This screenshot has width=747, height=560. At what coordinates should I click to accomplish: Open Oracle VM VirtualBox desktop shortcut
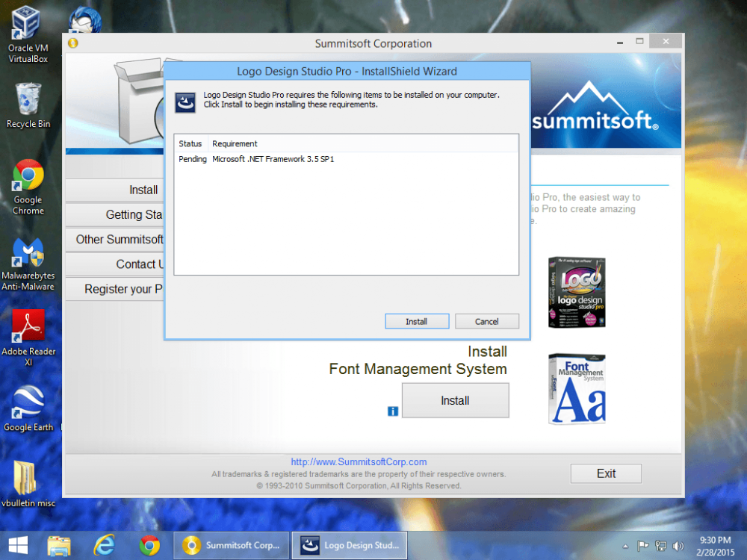pos(28,34)
